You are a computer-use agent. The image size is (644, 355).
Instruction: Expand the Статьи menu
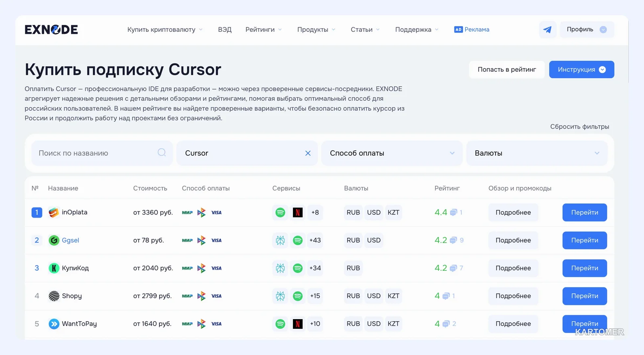point(365,29)
